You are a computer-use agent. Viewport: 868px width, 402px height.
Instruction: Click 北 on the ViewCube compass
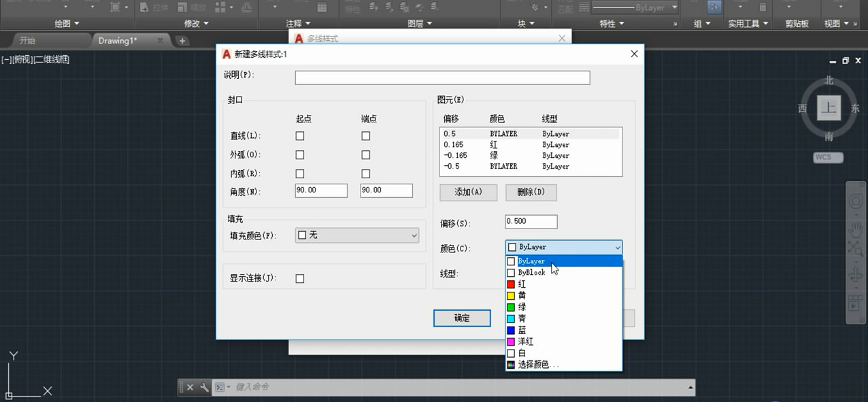829,80
